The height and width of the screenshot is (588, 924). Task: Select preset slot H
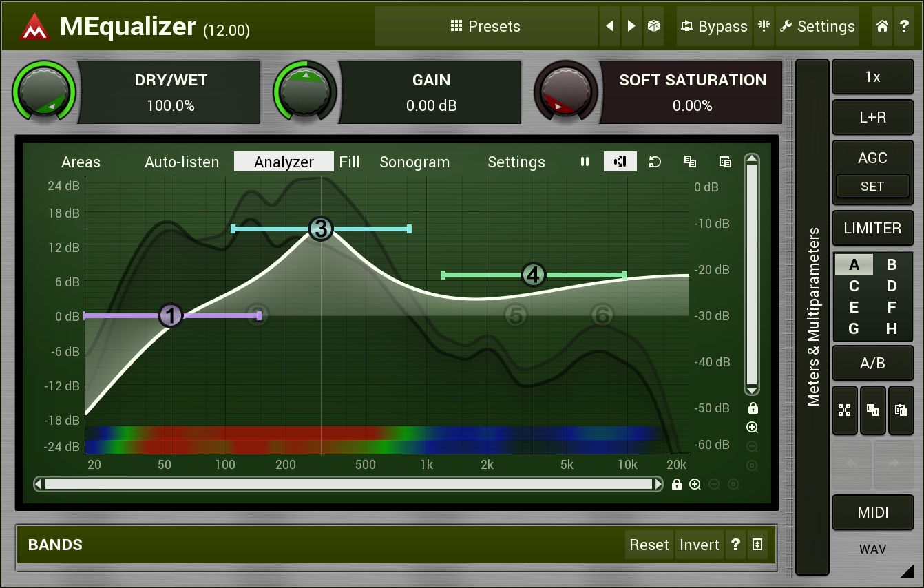892,329
